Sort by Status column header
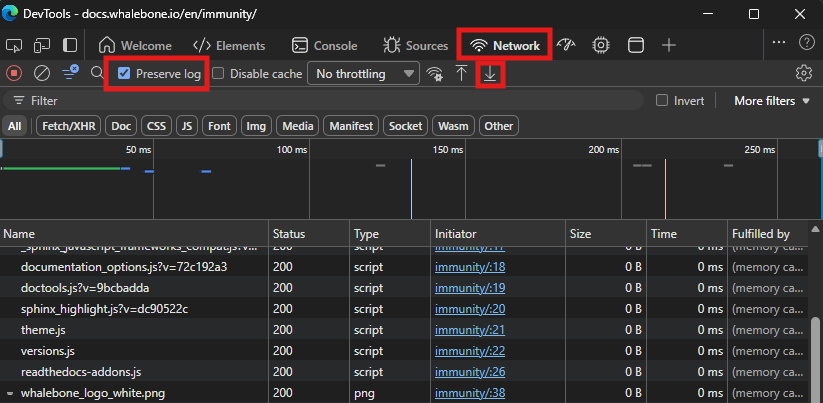Image resolution: width=823 pixels, height=403 pixels. [309, 234]
